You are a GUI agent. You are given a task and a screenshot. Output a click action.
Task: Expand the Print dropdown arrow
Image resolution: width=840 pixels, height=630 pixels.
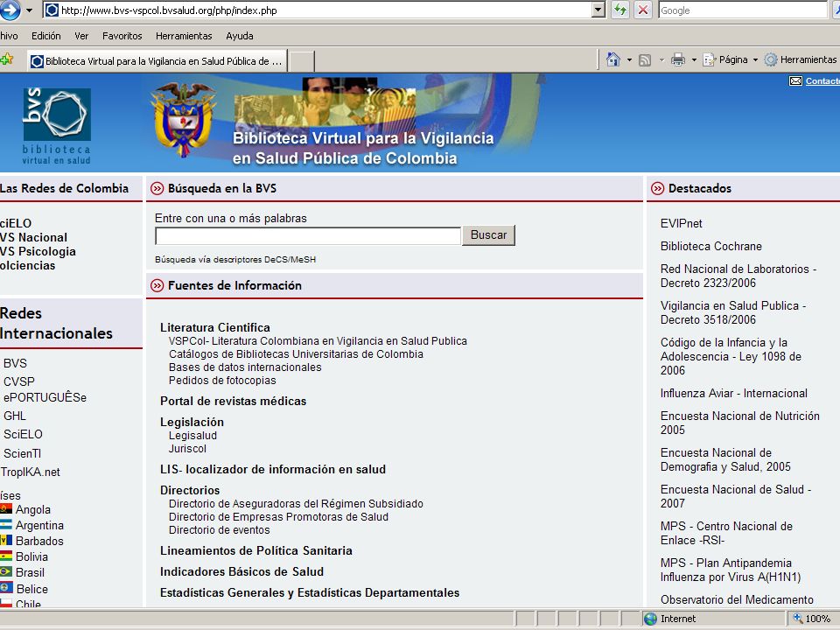694,60
